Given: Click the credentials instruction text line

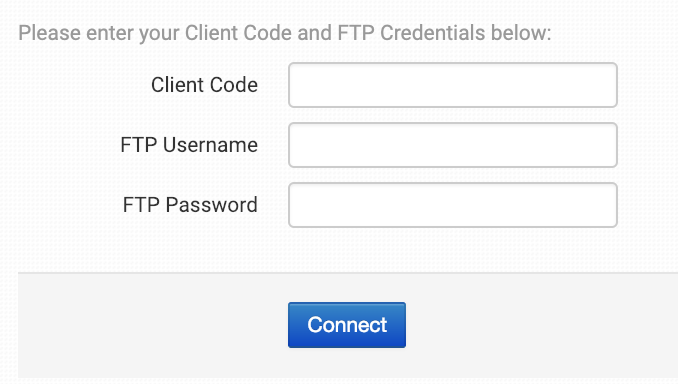Looking at the screenshot, I should click(x=285, y=33).
